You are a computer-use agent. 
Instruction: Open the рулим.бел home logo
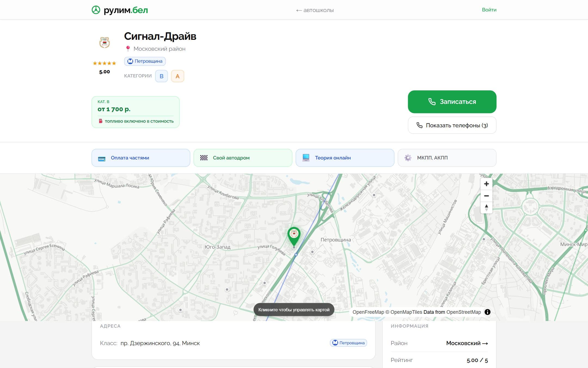120,10
